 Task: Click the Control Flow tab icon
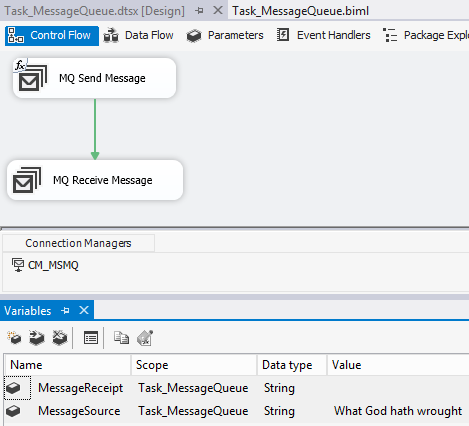[x=16, y=35]
